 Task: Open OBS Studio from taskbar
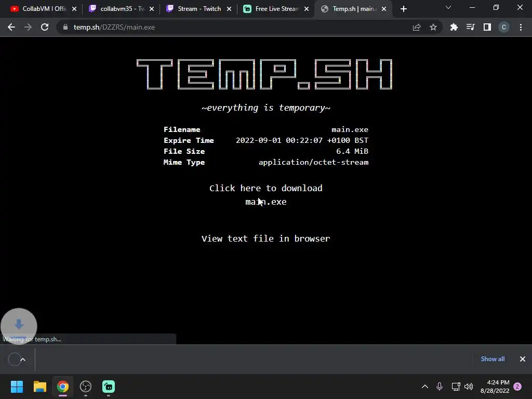(86, 387)
